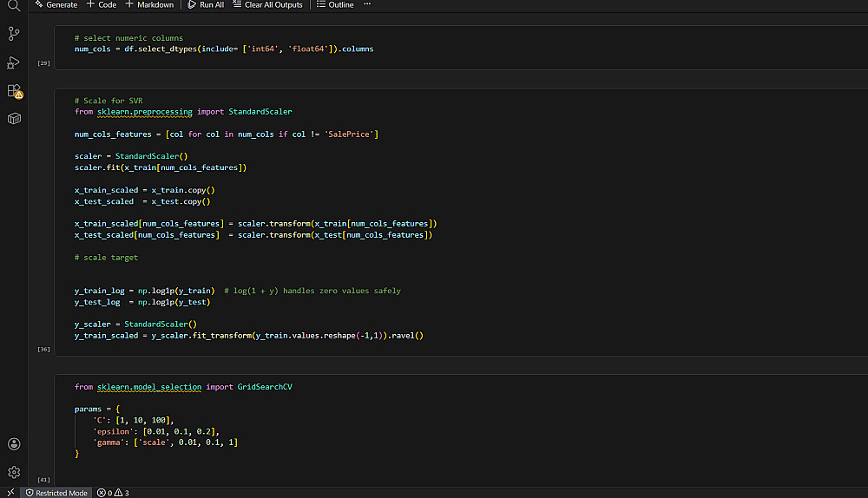
Task: Expand the notebook toolbar more actions
Action: click(x=367, y=5)
